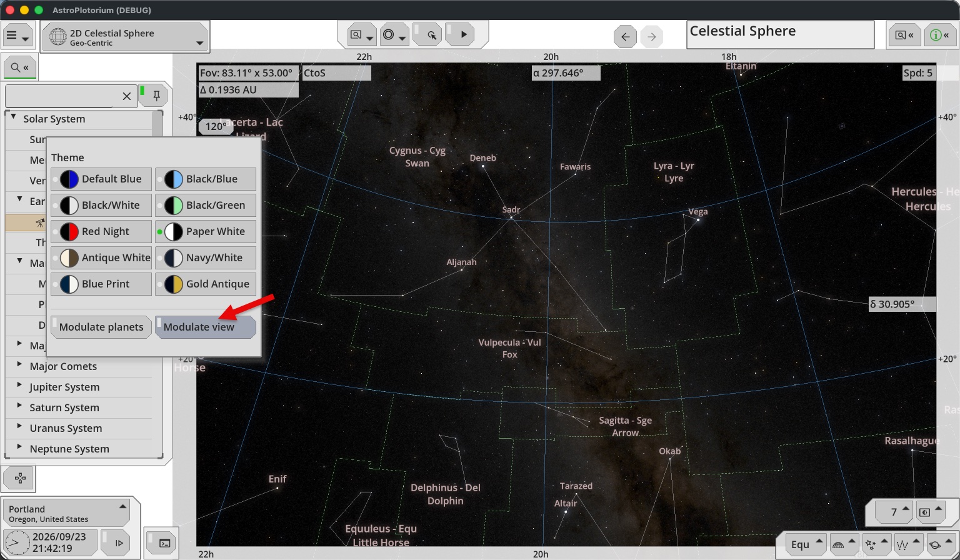The width and height of the screenshot is (960, 560).
Task: Select the Black/White theme
Action: pos(101,205)
